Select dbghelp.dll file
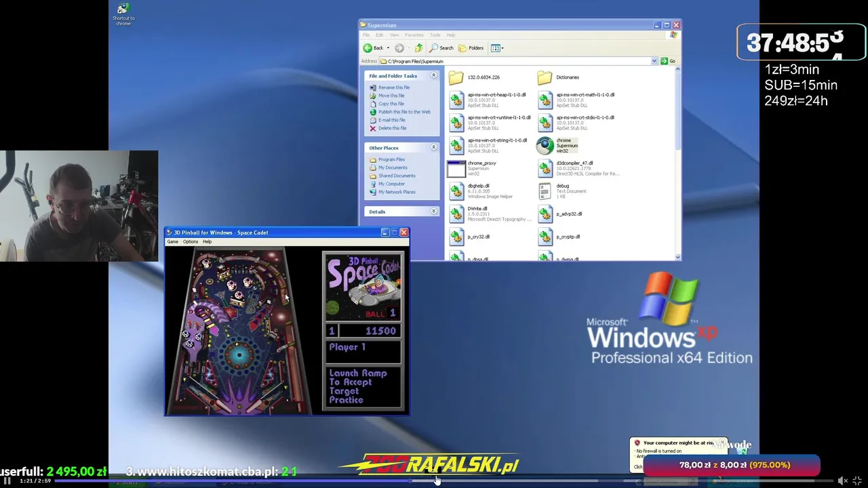Image resolution: width=868 pixels, height=488 pixels. coord(481,191)
